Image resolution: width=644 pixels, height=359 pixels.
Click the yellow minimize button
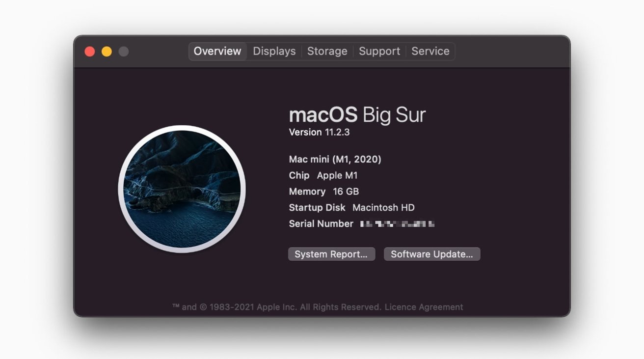[x=107, y=51]
